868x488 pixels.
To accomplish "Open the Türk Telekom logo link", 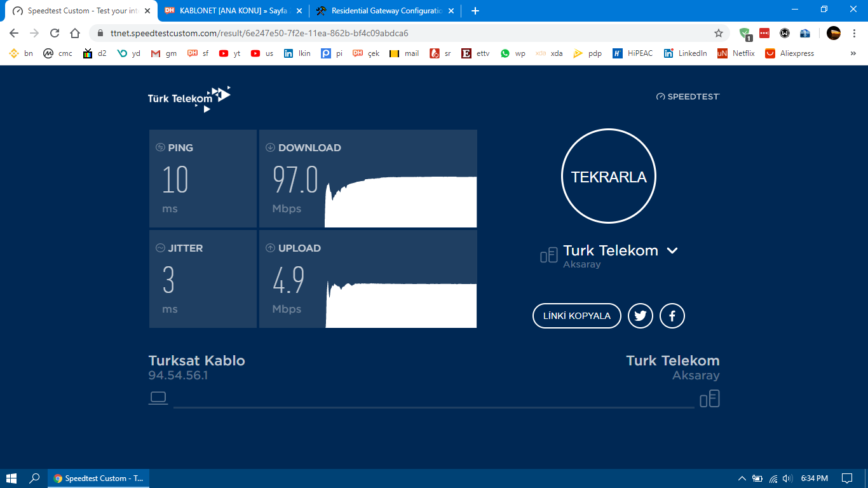I will click(x=189, y=98).
